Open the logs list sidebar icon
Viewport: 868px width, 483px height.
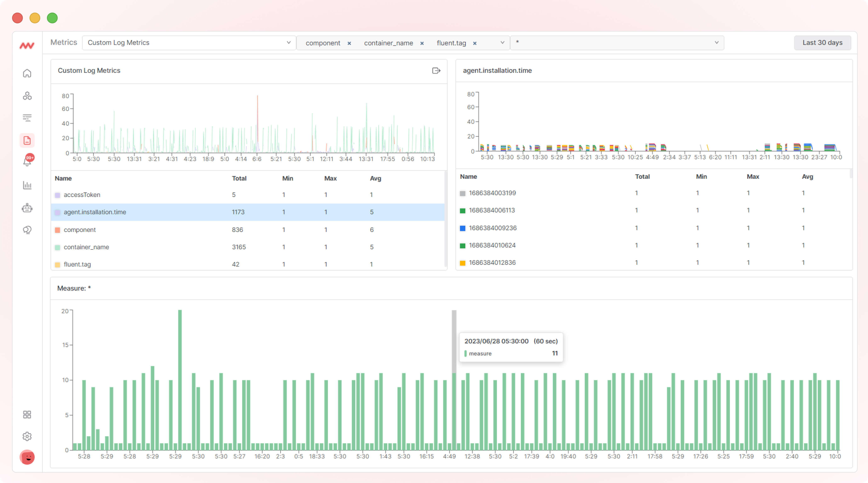[27, 118]
